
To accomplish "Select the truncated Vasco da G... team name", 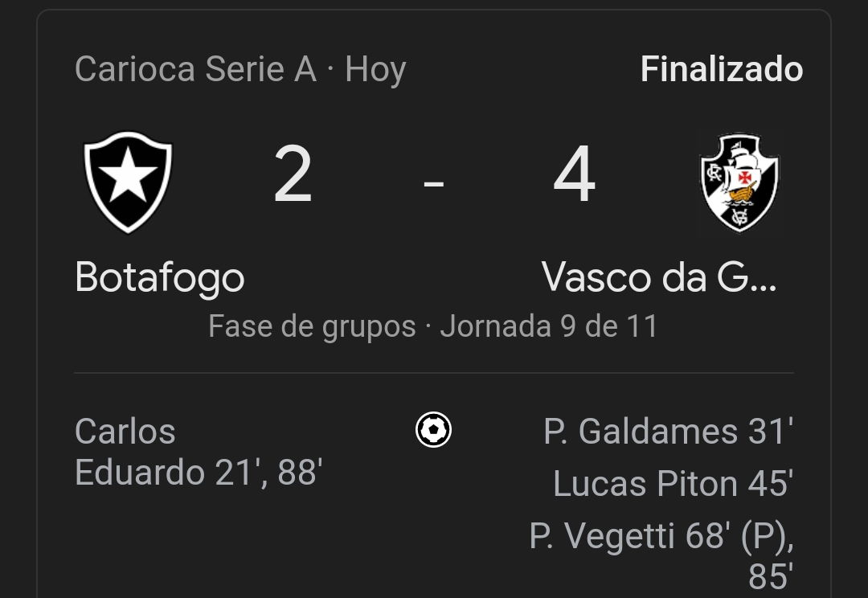I will pos(659,276).
